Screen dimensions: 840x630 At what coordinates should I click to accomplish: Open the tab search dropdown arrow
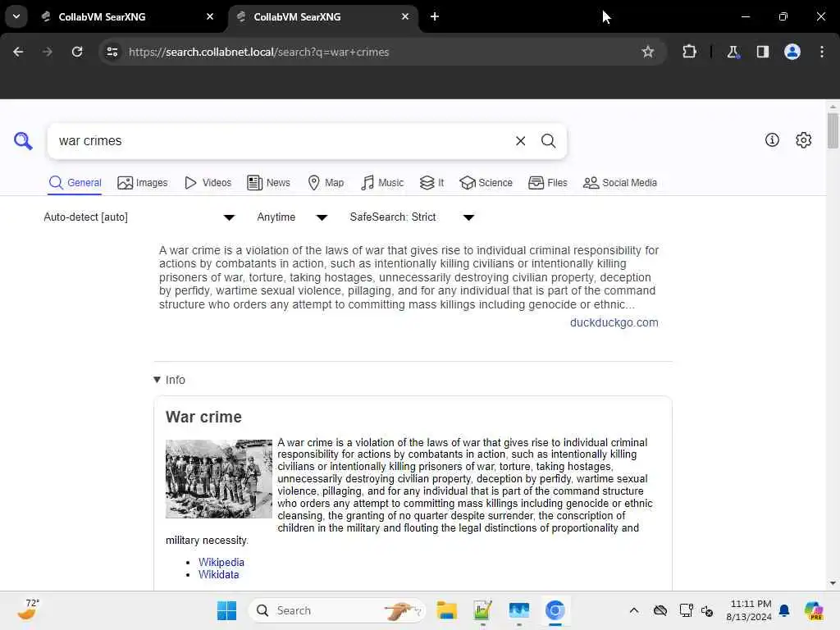[16, 16]
